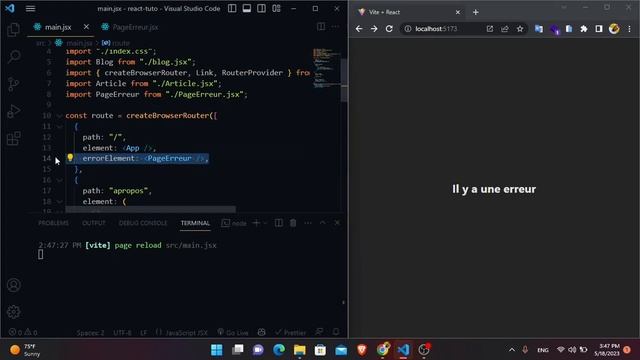The image size is (640, 360).
Task: Maximize the panel size chevron
Action: pyautogui.click(x=322, y=223)
